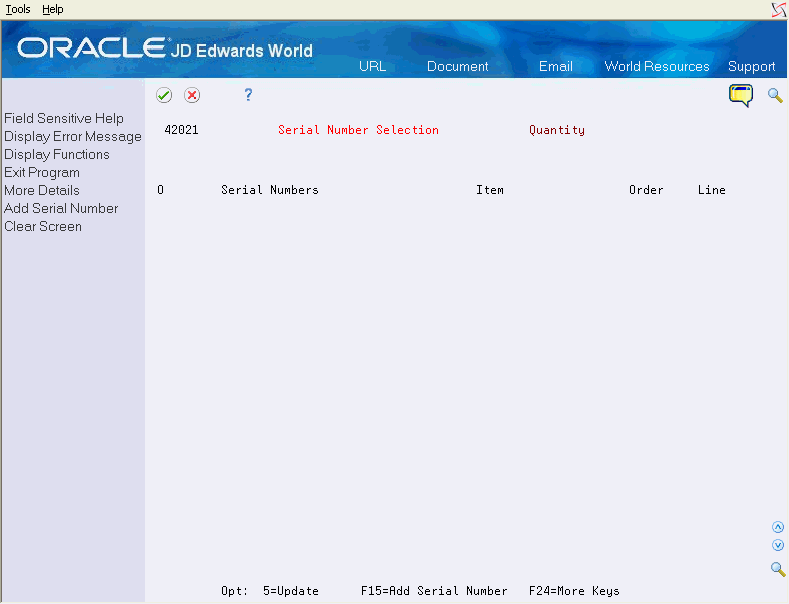Click the top-right window corner icon

tap(779, 10)
